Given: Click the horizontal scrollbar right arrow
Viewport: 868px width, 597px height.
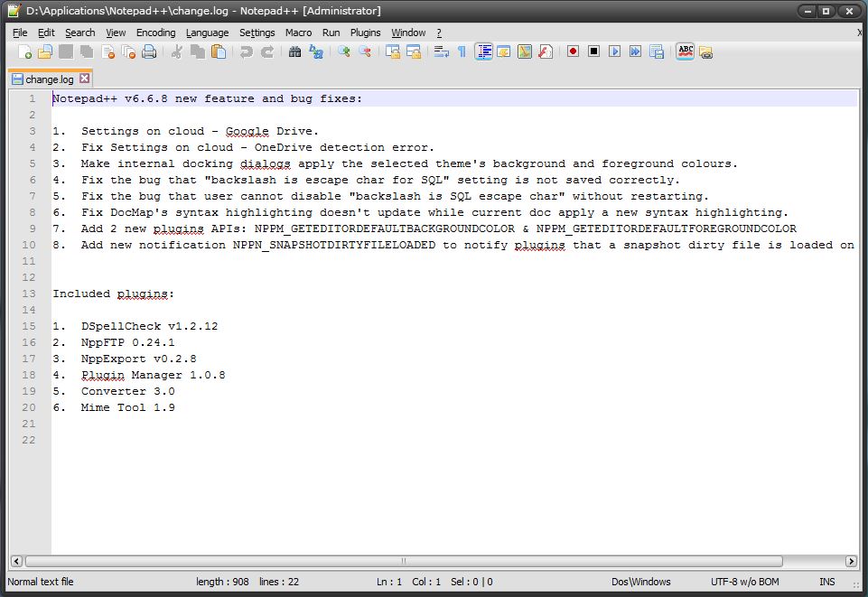Looking at the screenshot, I should click(852, 561).
